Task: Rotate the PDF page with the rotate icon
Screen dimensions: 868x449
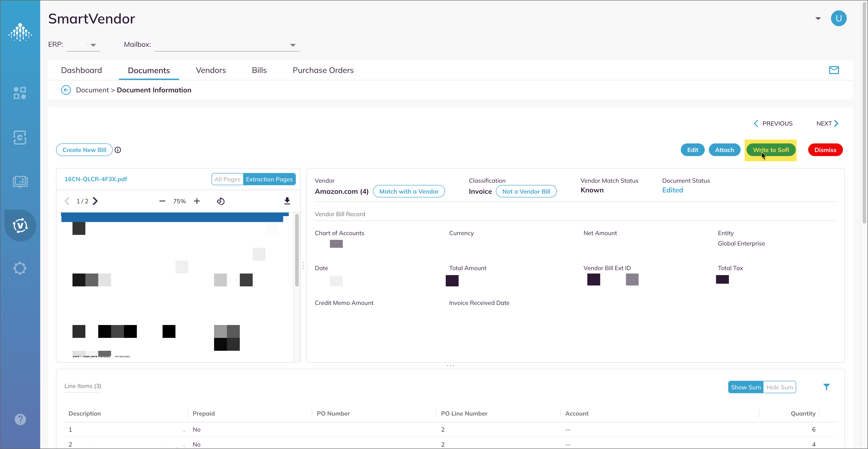Action: pos(221,201)
